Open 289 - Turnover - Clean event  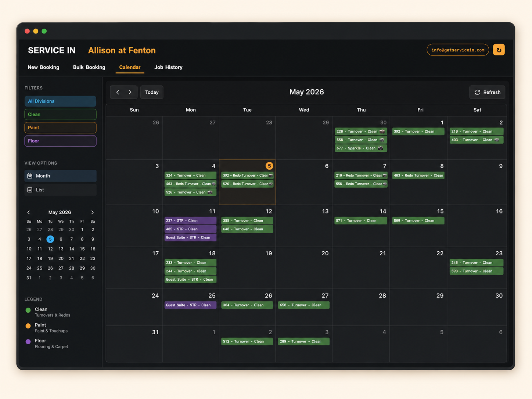(x=304, y=342)
